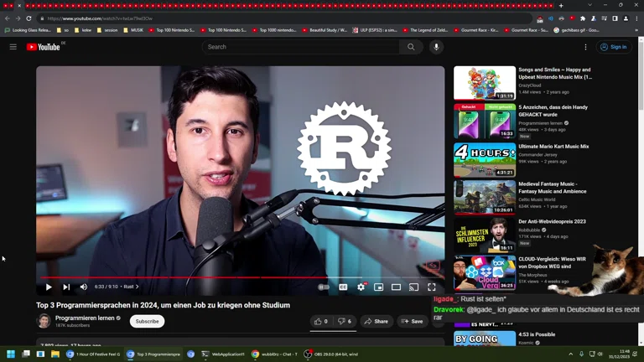The width and height of the screenshot is (644, 362).
Task: Toggle the autoplay switch
Action: tap(324, 287)
